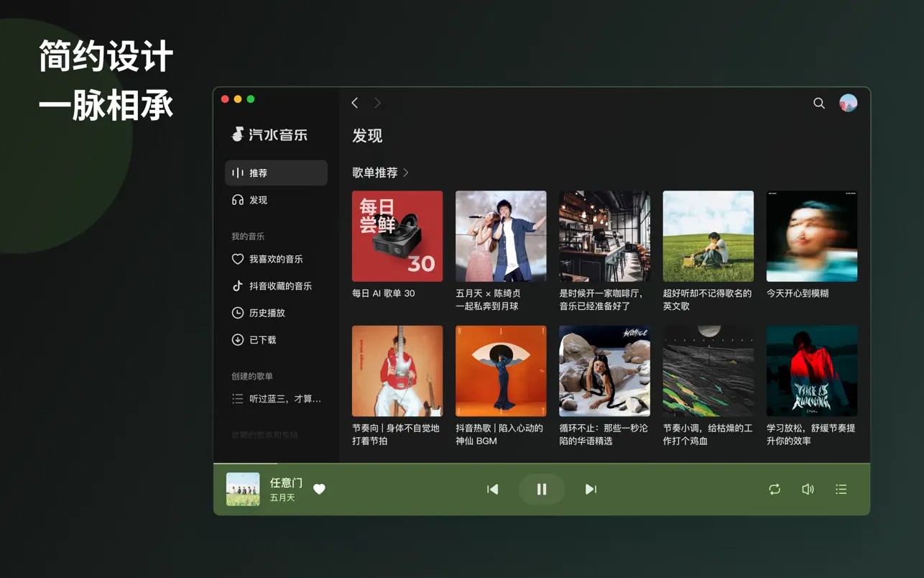The width and height of the screenshot is (924, 578).
Task: Open the 五月天 × 陈绮贞 playlist cover
Action: (x=501, y=236)
